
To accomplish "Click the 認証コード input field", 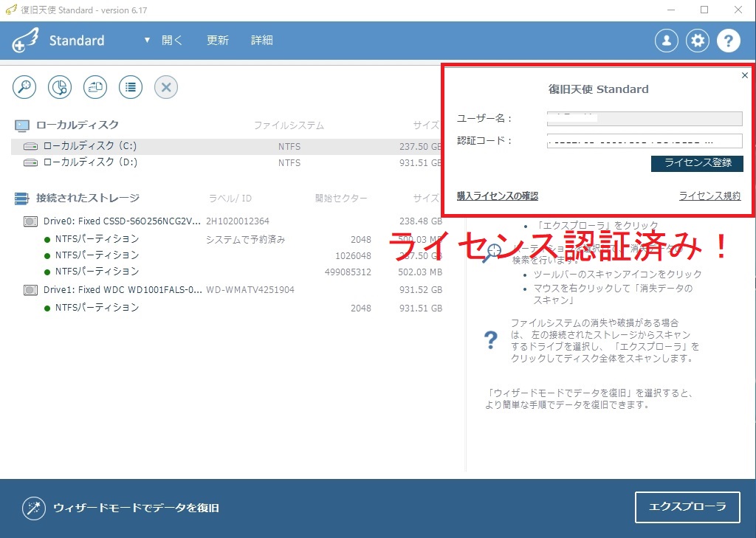I will click(645, 141).
